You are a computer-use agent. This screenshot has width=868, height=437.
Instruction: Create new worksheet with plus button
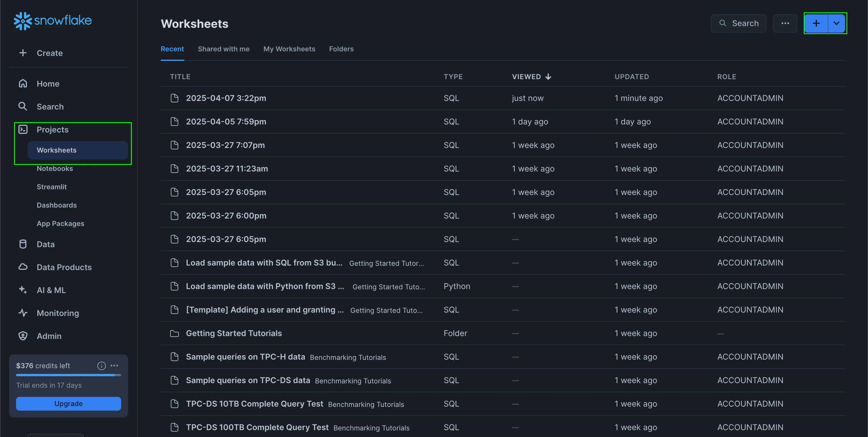816,23
